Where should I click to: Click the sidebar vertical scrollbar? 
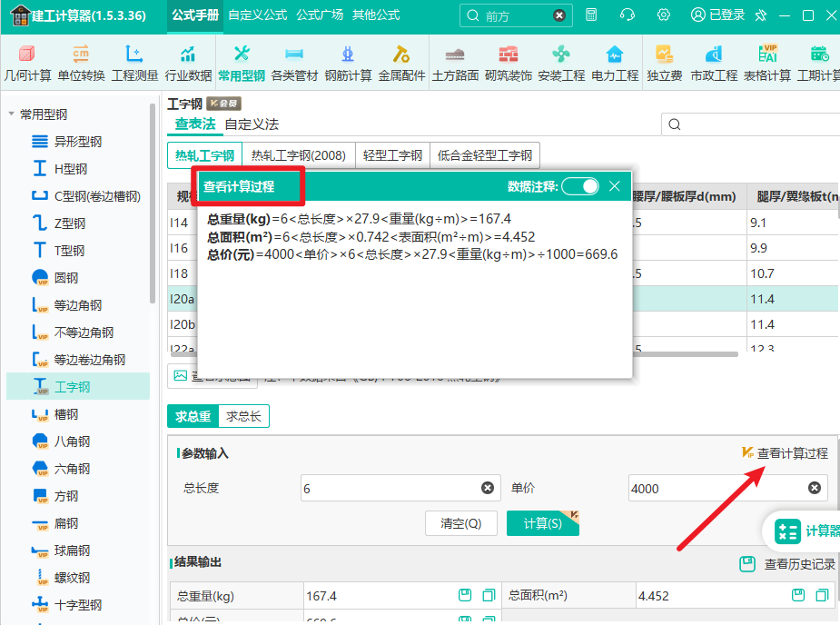pyautogui.click(x=153, y=203)
